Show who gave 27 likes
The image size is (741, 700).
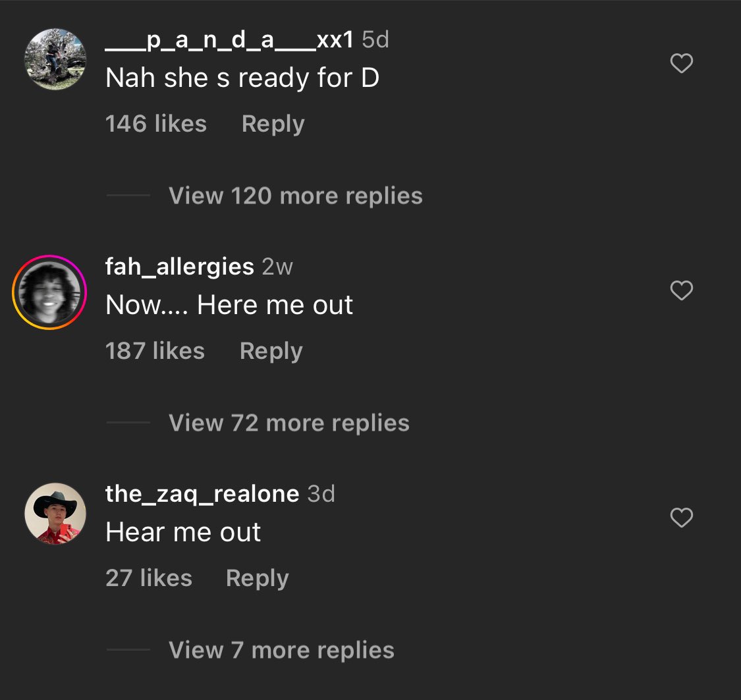[148, 578]
